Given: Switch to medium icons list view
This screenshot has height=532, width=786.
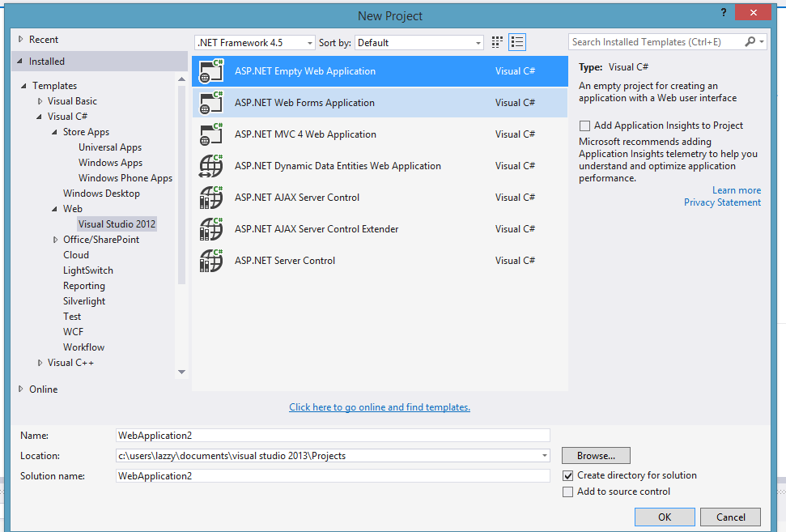Looking at the screenshot, I should [x=518, y=42].
